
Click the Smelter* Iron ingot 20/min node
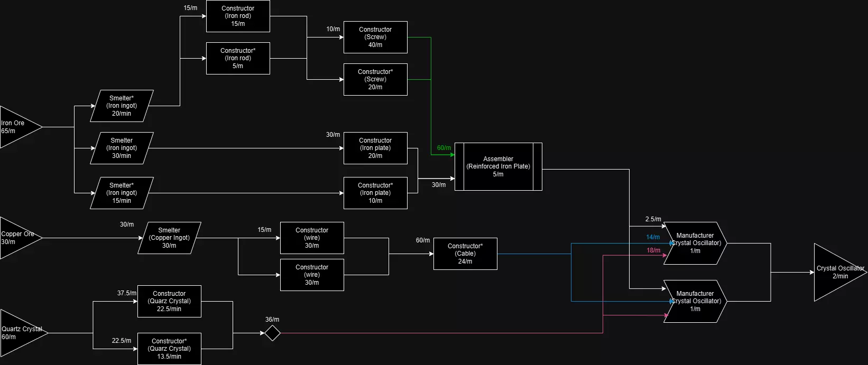coord(122,106)
